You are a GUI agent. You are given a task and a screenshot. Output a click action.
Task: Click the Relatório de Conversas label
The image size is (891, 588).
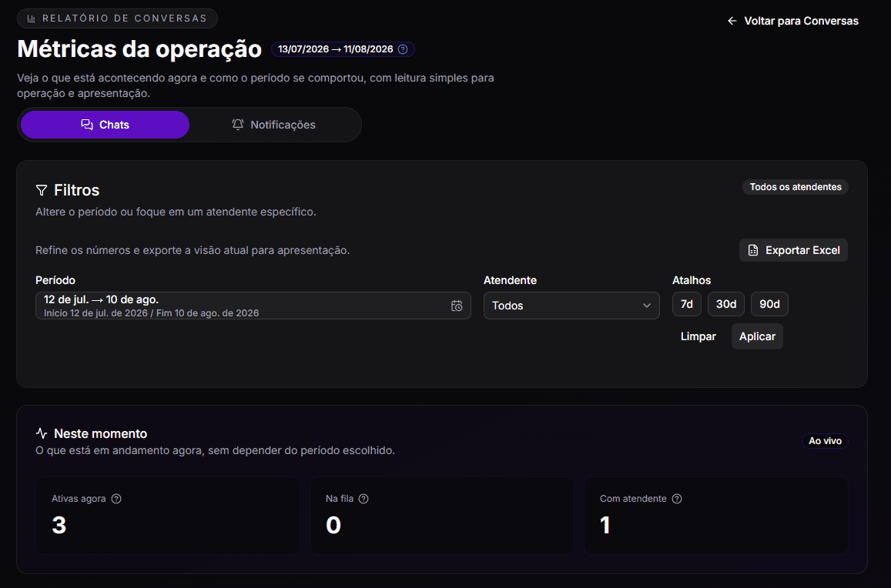point(125,18)
